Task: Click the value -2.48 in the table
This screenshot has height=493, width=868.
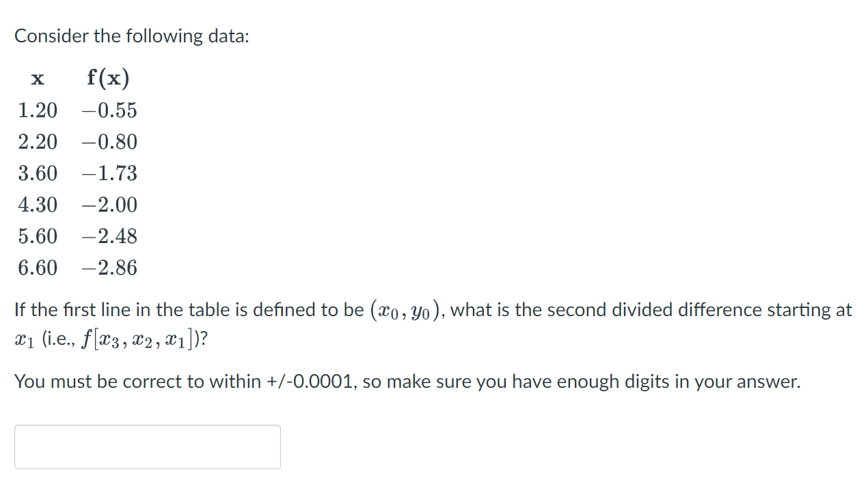Action: (109, 236)
